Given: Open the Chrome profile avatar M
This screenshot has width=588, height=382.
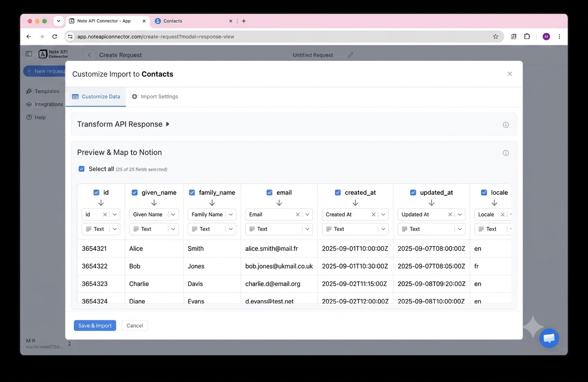Looking at the screenshot, I should click(546, 37).
